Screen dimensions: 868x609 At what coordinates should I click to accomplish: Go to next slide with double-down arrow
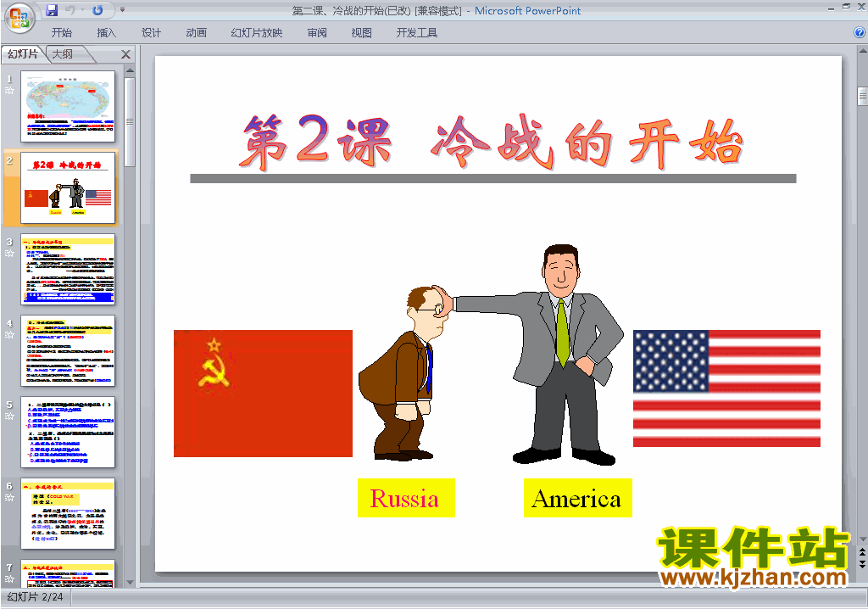click(862, 563)
